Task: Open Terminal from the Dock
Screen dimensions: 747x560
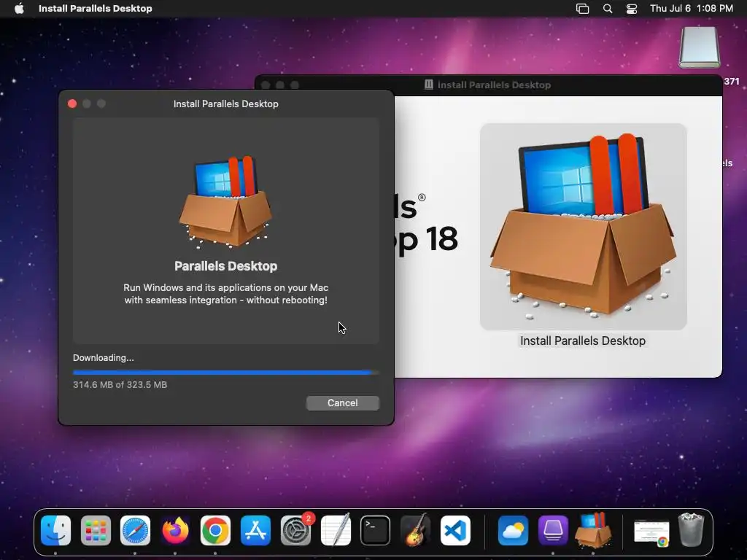Action: pos(376,531)
